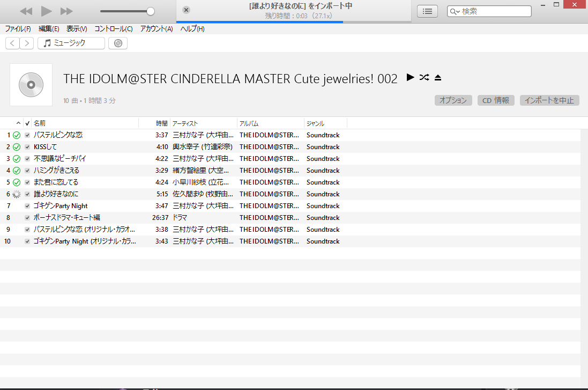Eject the CD
Screen dimensions: 588x390
[x=437, y=78]
